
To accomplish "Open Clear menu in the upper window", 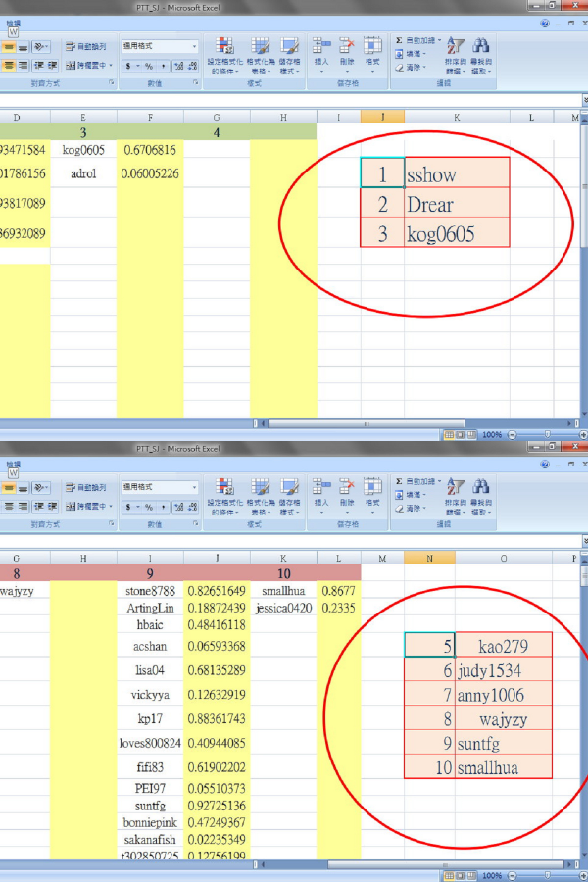I will coord(410,67).
